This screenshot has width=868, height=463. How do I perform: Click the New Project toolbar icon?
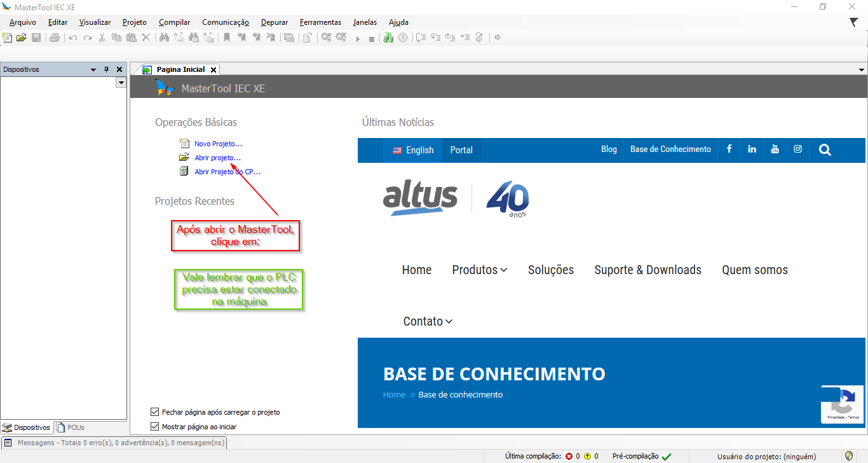8,38
